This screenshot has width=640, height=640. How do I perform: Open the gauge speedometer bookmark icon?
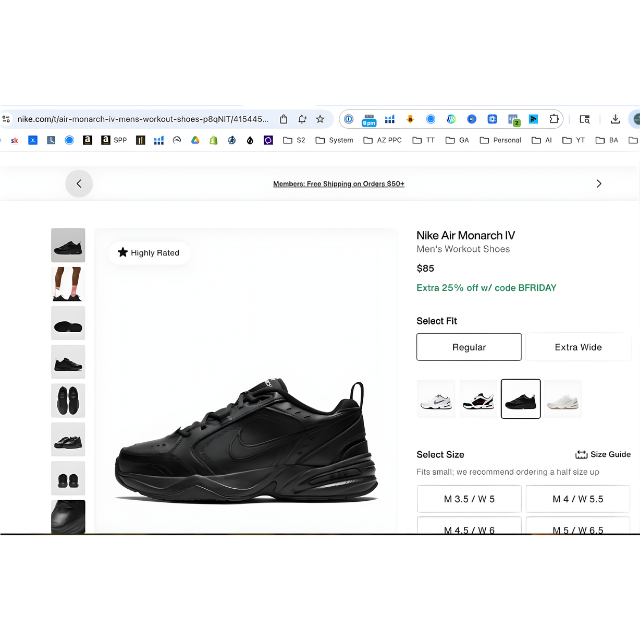point(177,140)
